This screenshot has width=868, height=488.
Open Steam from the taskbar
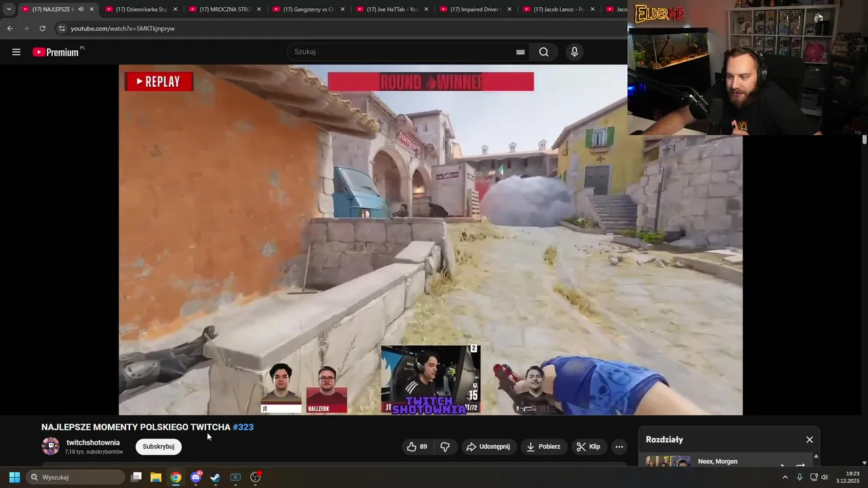point(216,477)
